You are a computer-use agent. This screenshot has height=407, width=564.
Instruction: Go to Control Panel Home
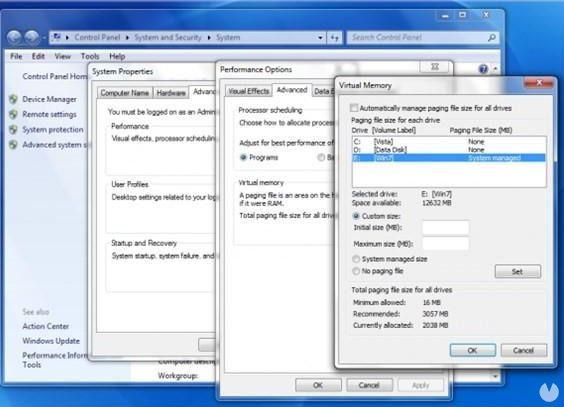(x=55, y=76)
